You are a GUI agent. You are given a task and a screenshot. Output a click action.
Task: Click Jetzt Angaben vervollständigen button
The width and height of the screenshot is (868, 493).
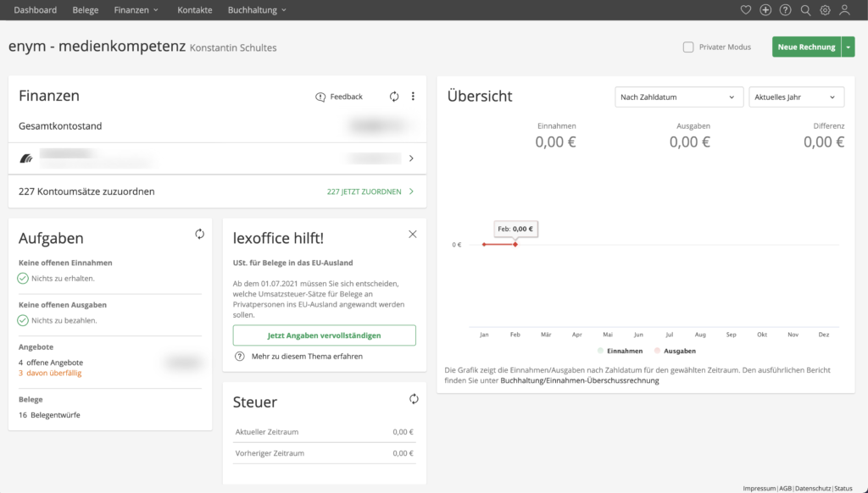(324, 335)
